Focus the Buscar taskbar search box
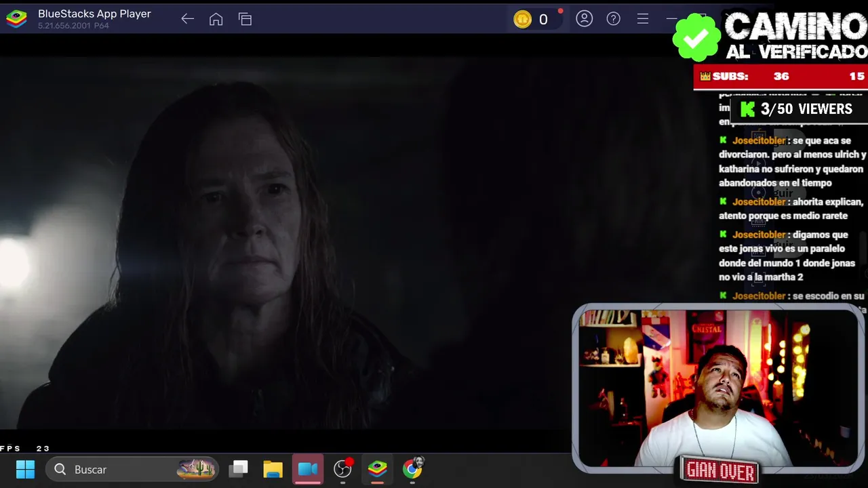 coord(133,469)
